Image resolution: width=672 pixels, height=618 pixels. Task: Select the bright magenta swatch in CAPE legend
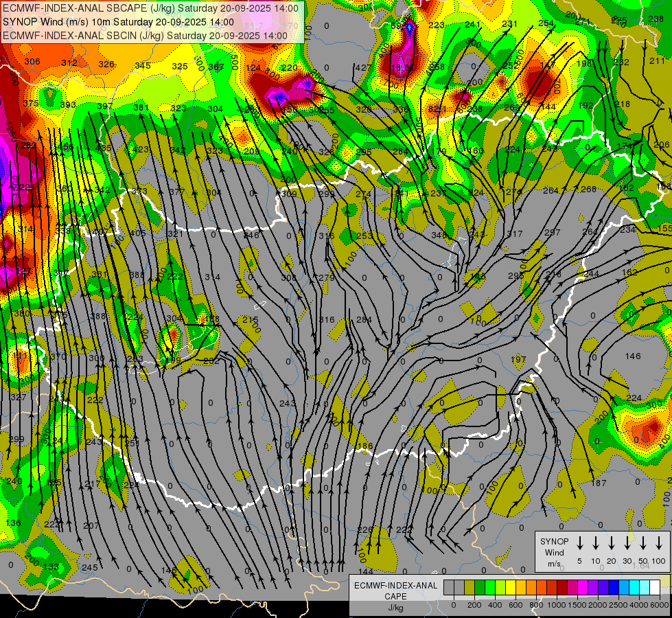coord(583,587)
